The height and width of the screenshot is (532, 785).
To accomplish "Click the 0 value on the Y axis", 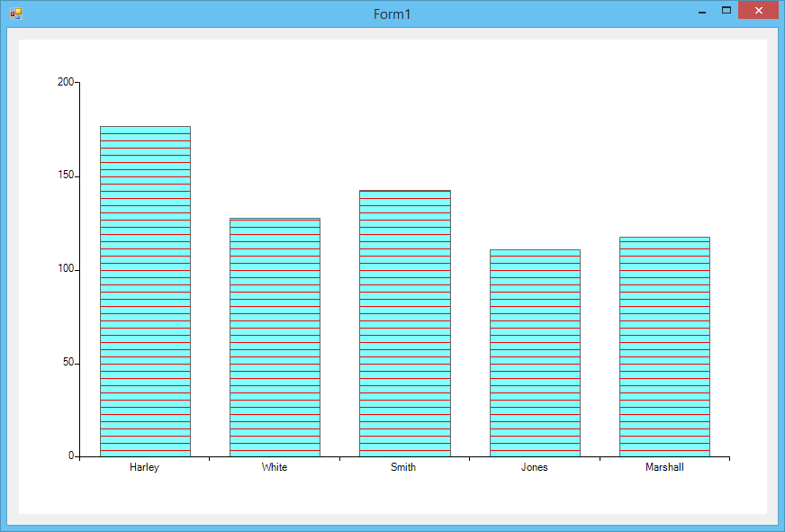I will 71,455.
